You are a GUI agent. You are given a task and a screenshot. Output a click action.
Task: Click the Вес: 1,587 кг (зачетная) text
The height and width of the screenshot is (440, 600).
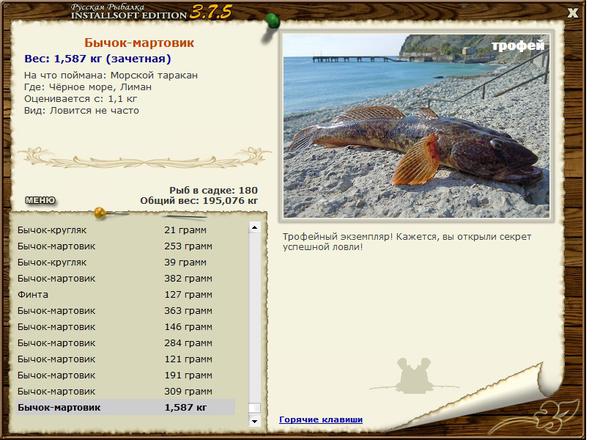(98, 59)
